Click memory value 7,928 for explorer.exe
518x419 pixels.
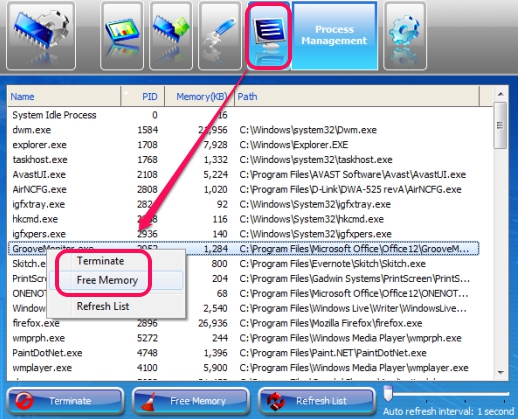(x=215, y=145)
